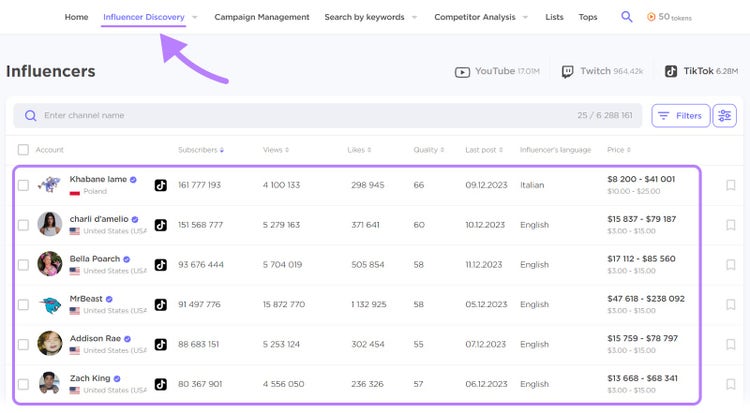Bookmark Khabane lame row
This screenshot has height=413, width=750.
tap(730, 185)
